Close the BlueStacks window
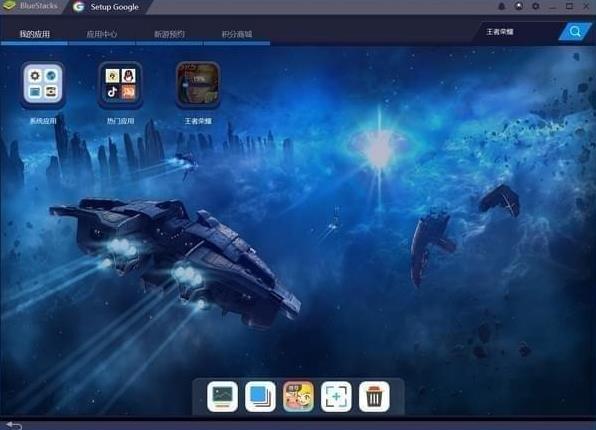596x430 pixels. [586, 6]
